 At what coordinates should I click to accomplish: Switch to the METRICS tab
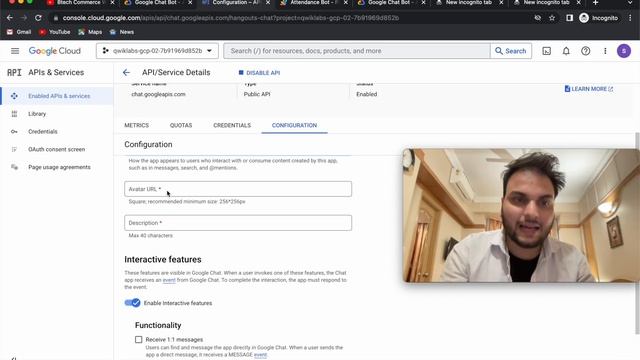(x=136, y=125)
